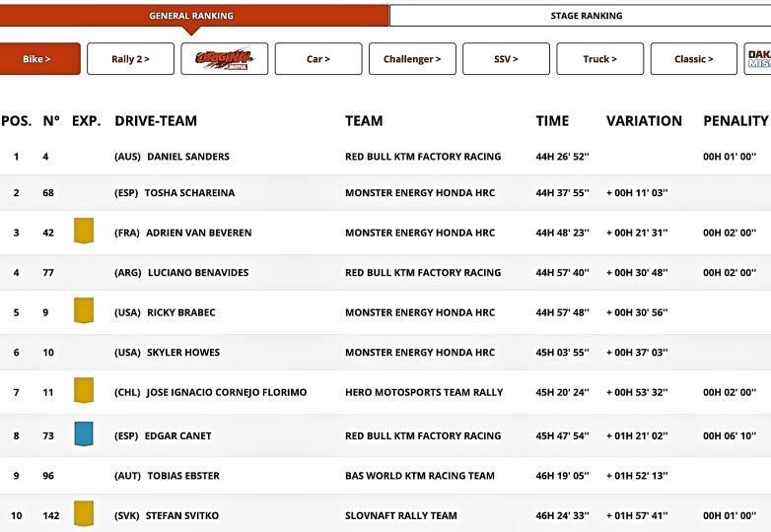Click the TIME column header

tap(552, 121)
